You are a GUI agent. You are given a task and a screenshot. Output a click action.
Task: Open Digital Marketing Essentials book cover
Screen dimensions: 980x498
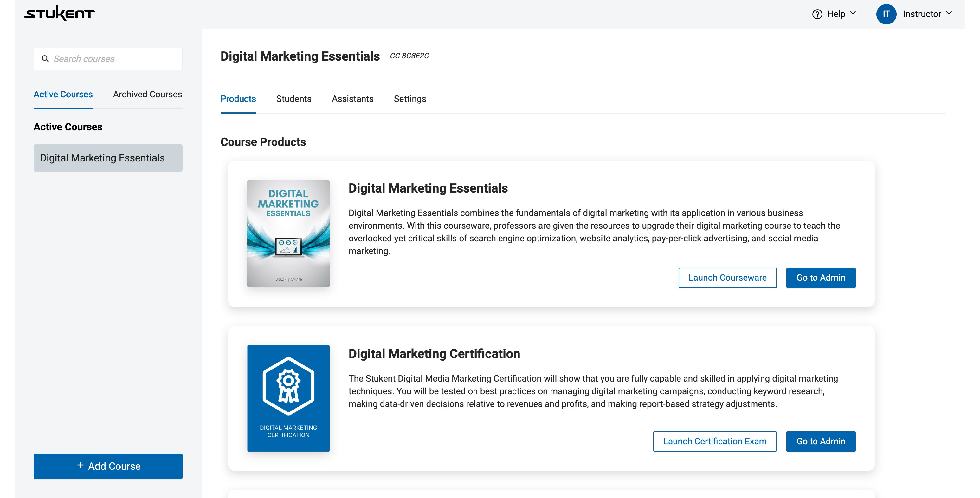tap(288, 233)
